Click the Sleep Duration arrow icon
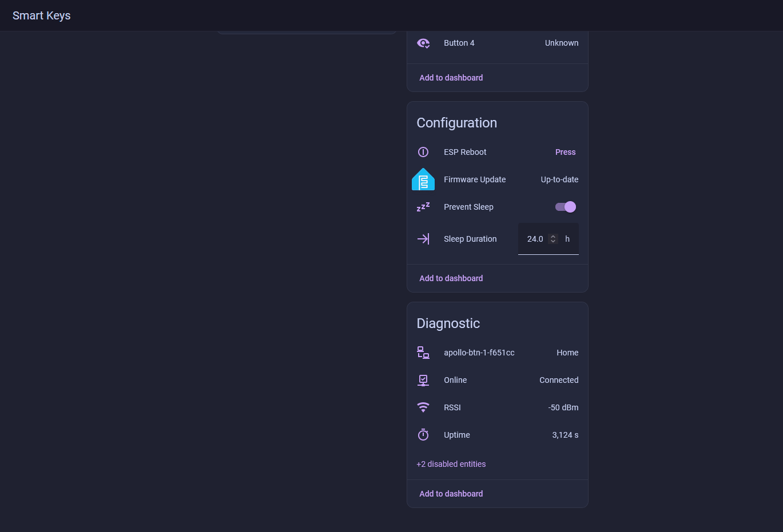Viewport: 783px width, 532px height. point(423,239)
